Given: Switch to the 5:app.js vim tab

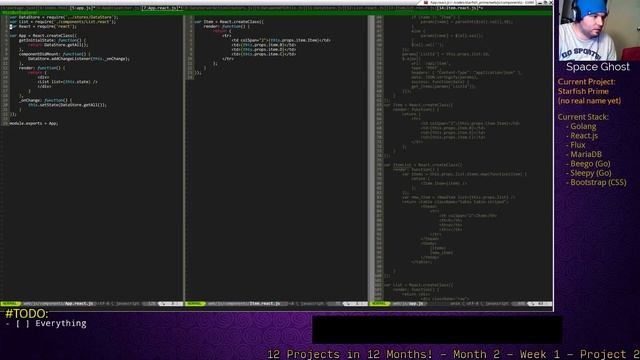Looking at the screenshot, I should [x=83, y=8].
